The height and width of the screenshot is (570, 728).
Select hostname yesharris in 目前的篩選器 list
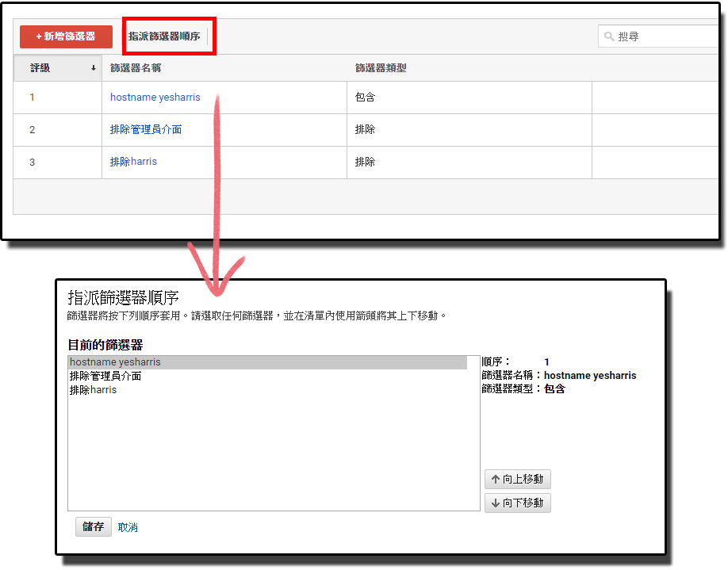tap(115, 362)
